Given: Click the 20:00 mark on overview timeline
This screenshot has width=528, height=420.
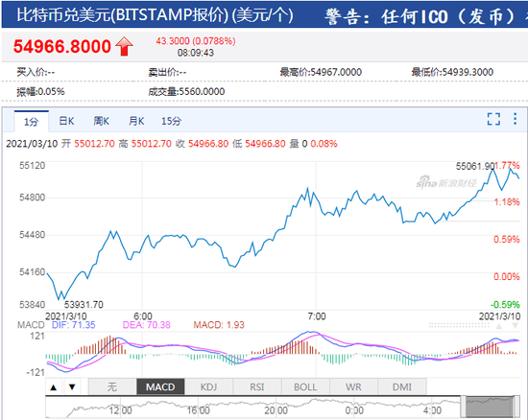Looking at the screenshot, I should (276, 410).
